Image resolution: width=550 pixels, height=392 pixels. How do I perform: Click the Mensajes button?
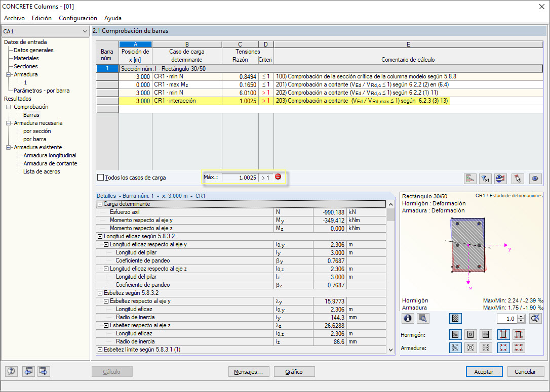coord(249,371)
